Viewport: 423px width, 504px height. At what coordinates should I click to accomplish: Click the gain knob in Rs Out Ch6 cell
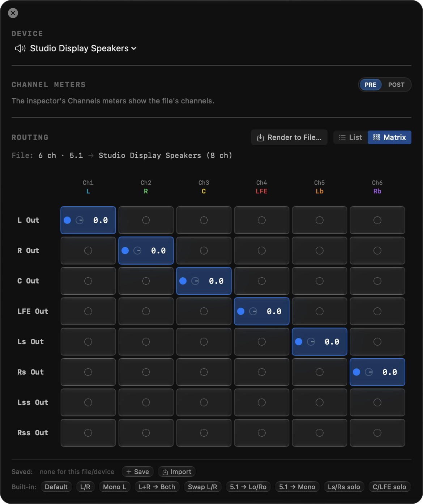click(x=369, y=372)
